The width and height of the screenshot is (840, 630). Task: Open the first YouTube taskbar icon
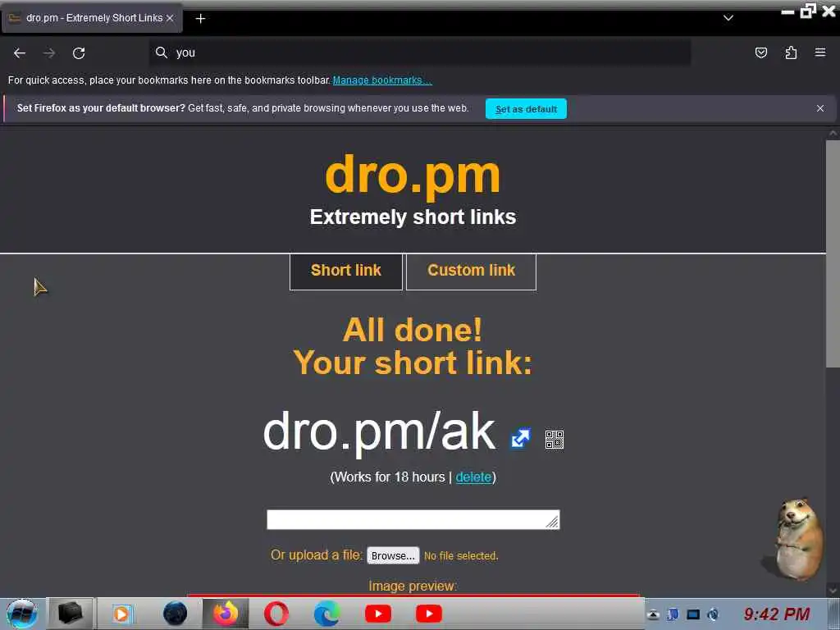(378, 614)
